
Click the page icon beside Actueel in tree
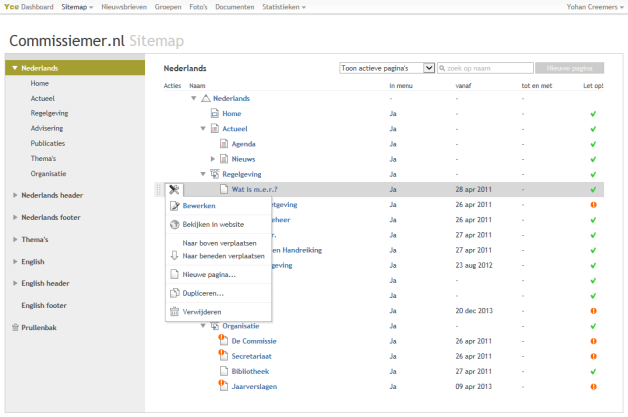click(215, 129)
